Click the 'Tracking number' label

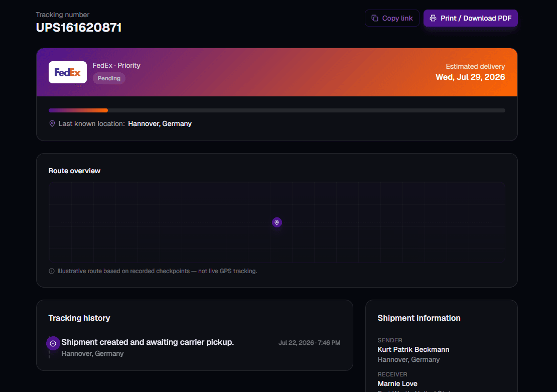click(63, 15)
